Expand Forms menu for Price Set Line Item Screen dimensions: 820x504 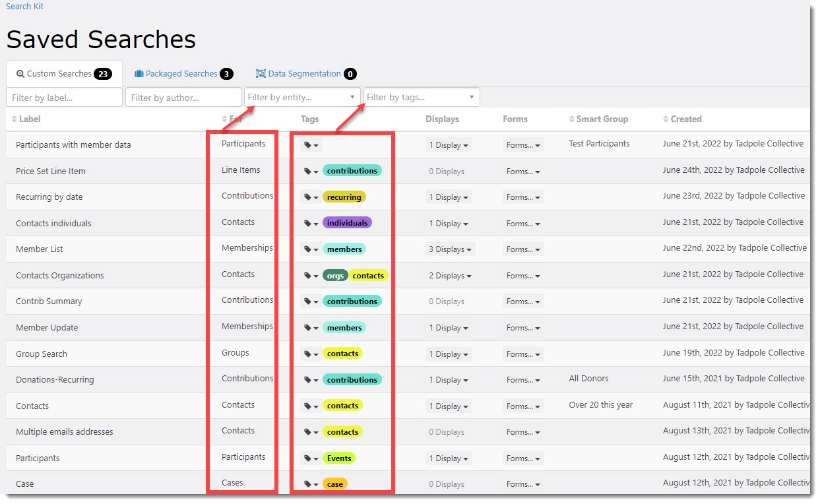coord(523,172)
